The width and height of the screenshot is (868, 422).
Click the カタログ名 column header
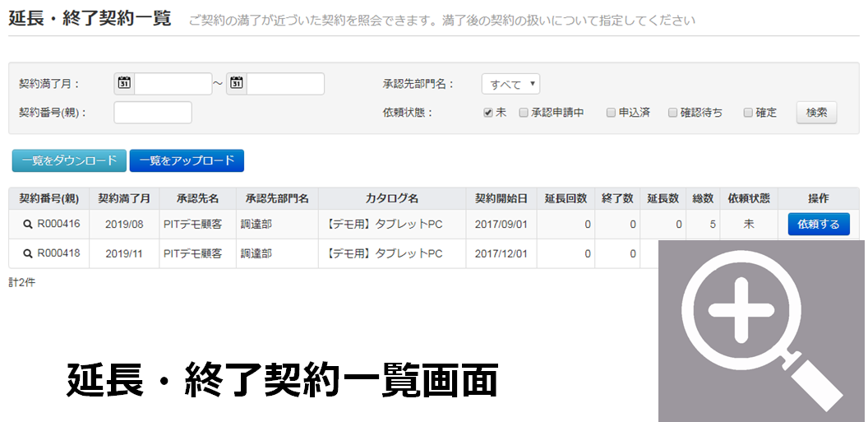[391, 198]
